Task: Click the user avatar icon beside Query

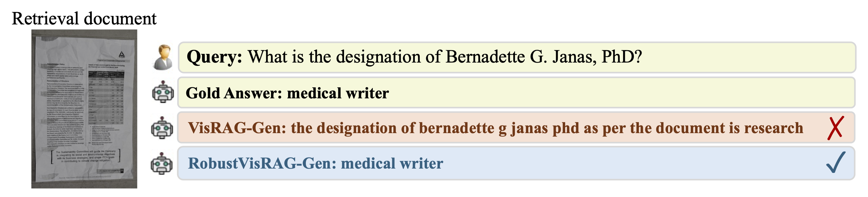Action: [163, 58]
